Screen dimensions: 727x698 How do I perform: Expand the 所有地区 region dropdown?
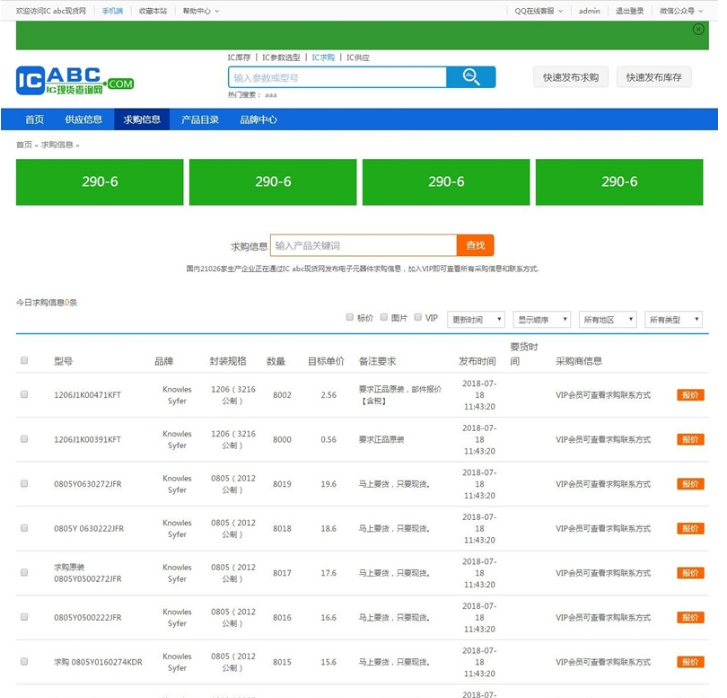click(607, 320)
